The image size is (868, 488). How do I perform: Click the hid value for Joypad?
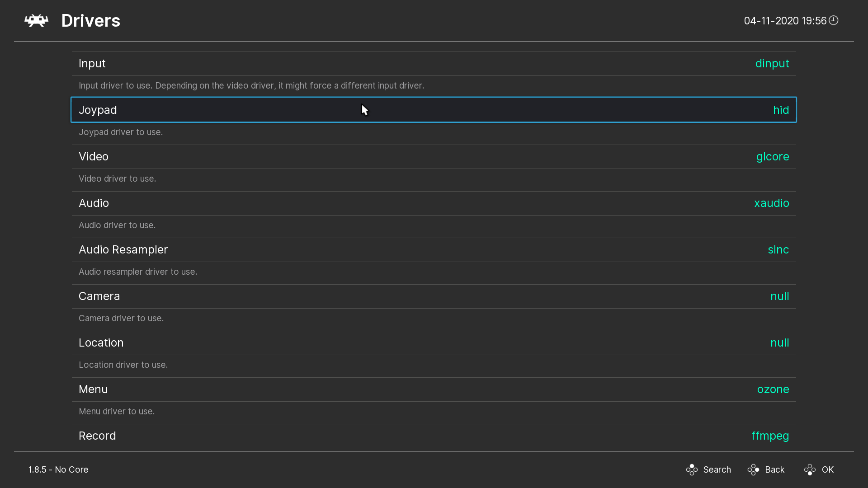pos(781,110)
